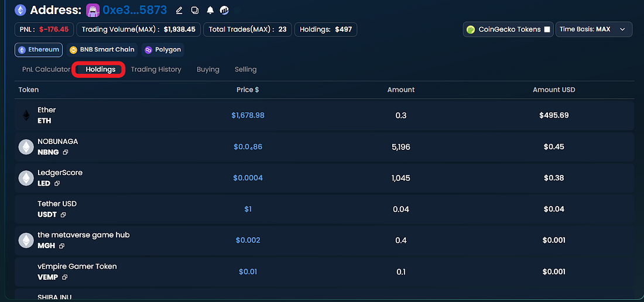Click the Tether USD token name
This screenshot has width=644, height=302.
click(x=57, y=204)
